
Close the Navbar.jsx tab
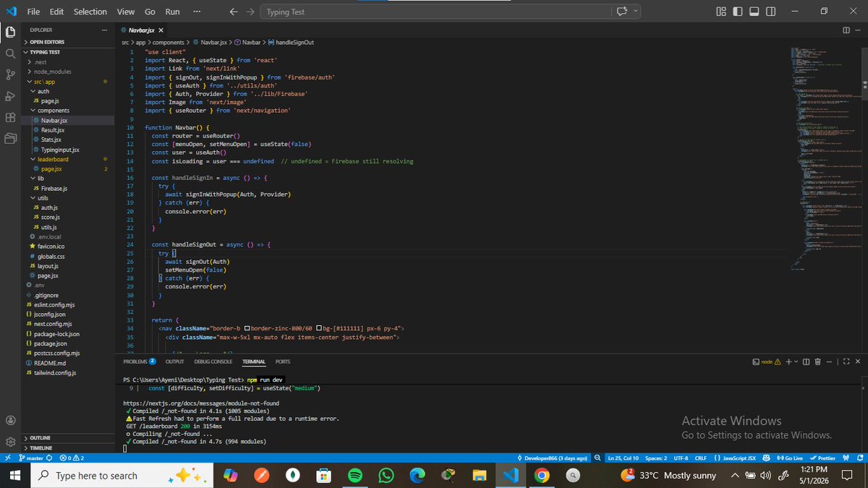click(161, 30)
